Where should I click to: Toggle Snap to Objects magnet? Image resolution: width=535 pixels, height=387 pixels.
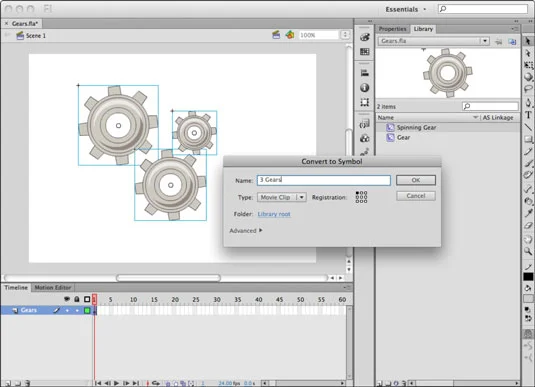tap(528, 334)
